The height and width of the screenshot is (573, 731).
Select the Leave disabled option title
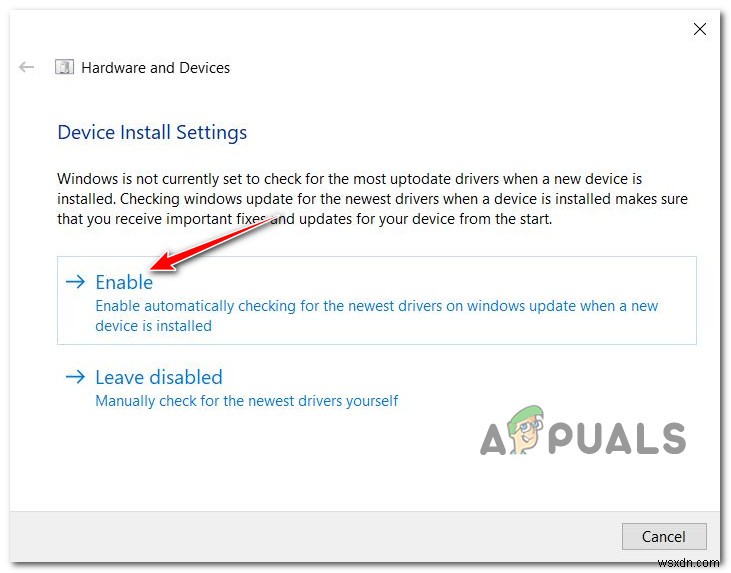(x=159, y=377)
